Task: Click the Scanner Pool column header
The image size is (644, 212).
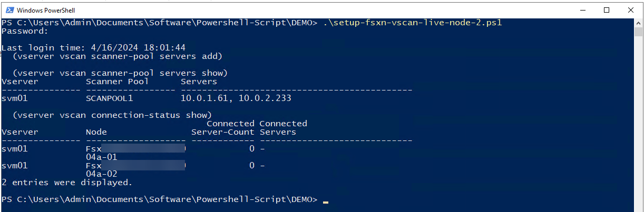Action: coord(117,82)
